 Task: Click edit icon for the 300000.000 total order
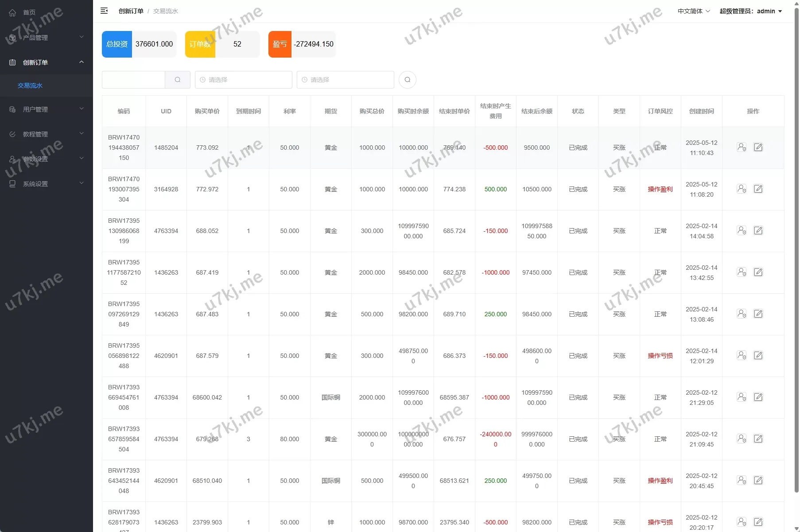point(758,439)
